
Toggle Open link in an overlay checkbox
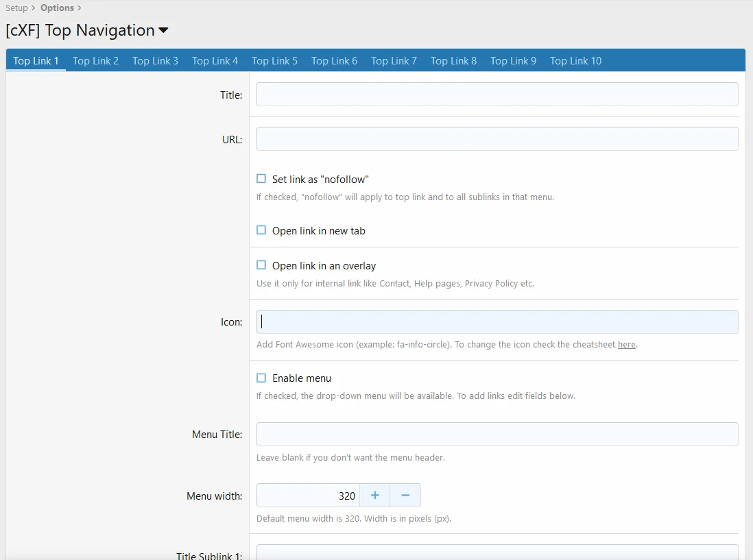point(261,265)
